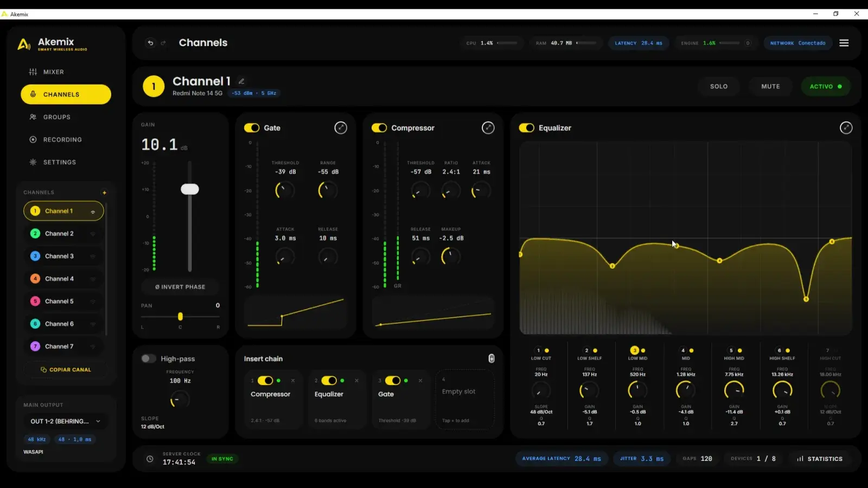Screen dimensions: 868x488
Task: Click the Wi-Fi signal icon on Channel 2 row
Action: 93,234
